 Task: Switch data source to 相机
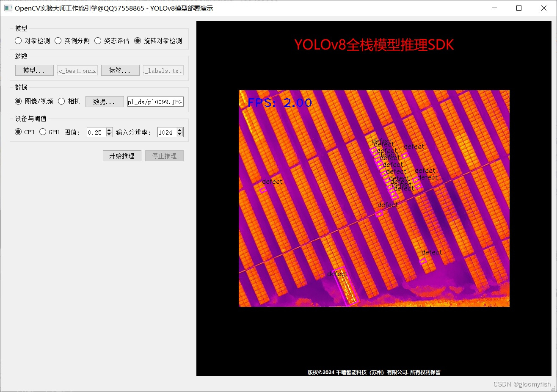click(62, 101)
